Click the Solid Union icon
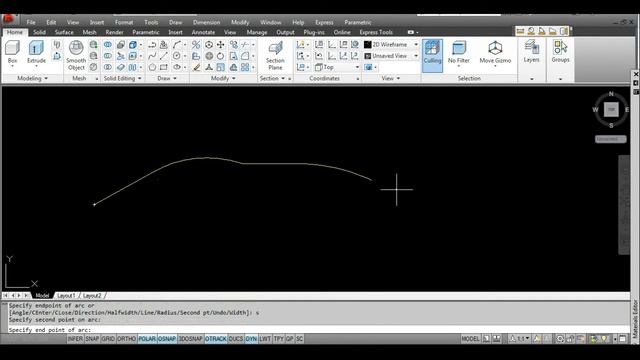Screen dimensions: 640x360 click(108, 44)
